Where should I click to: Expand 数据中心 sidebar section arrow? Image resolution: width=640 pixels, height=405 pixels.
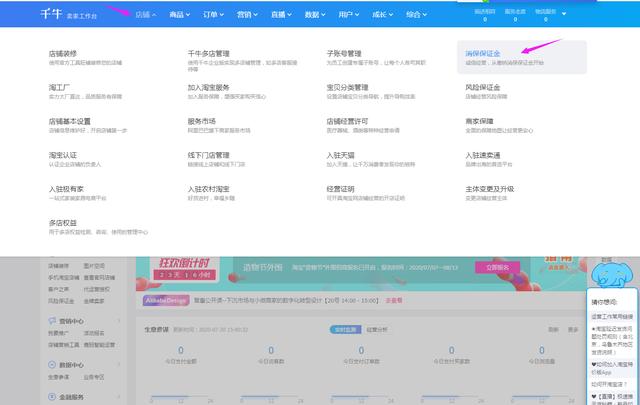[119, 365]
